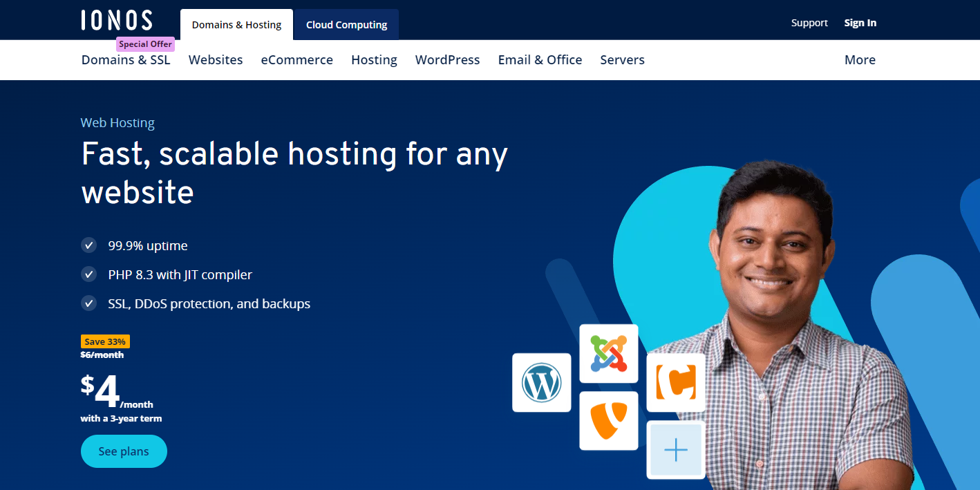980x490 pixels.
Task: Click the plus tile for more apps
Action: click(676, 450)
